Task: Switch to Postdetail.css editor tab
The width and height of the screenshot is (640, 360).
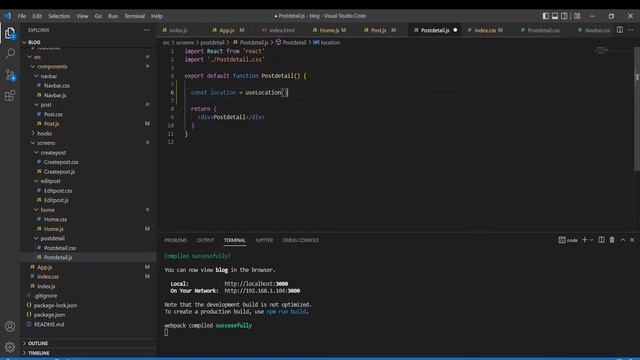Action: (543, 30)
